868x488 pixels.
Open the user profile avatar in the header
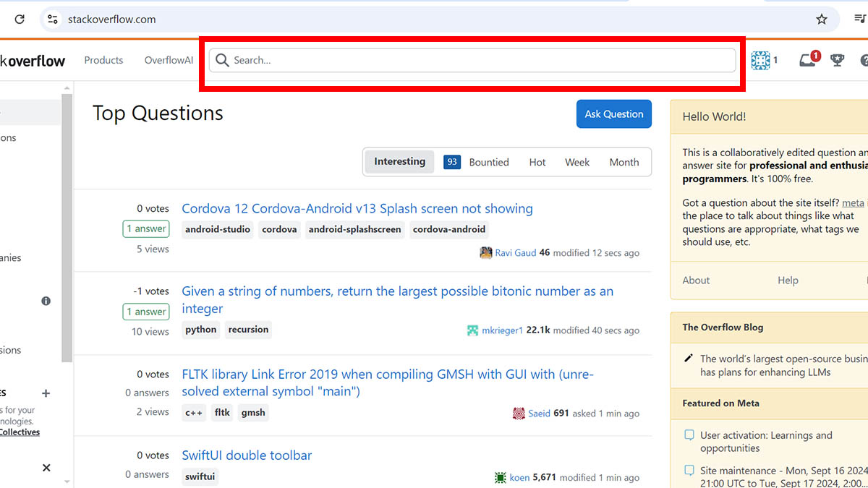pos(760,60)
